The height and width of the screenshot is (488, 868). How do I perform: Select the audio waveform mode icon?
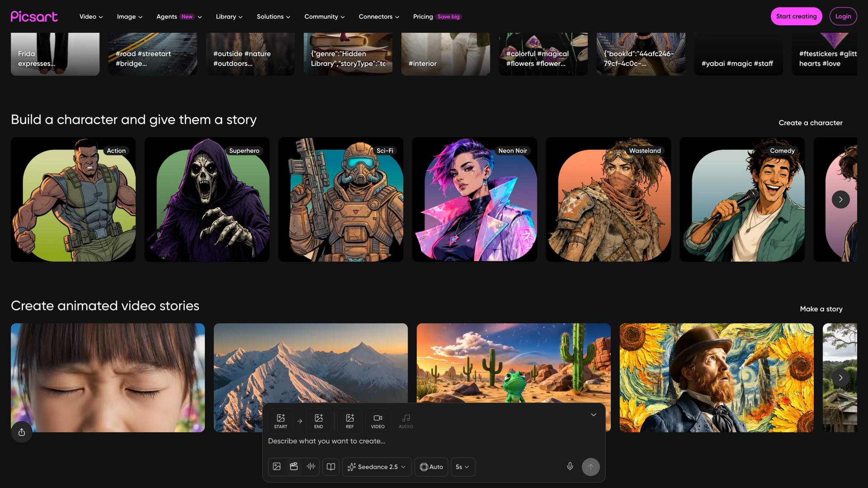[311, 467]
